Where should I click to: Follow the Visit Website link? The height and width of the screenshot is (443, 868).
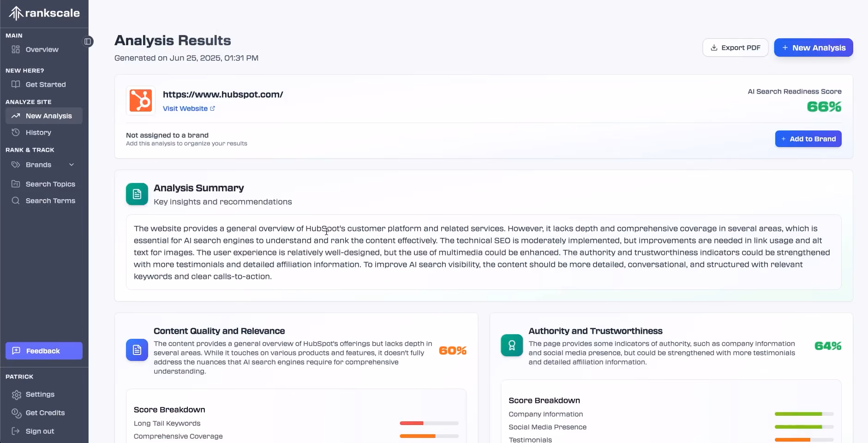[x=189, y=108]
